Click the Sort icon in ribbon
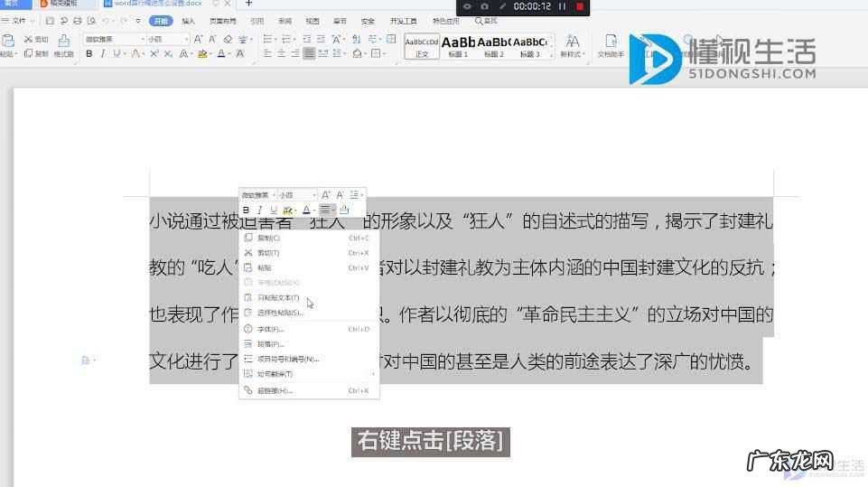Viewport: 868px width, 487px height. tap(357, 40)
